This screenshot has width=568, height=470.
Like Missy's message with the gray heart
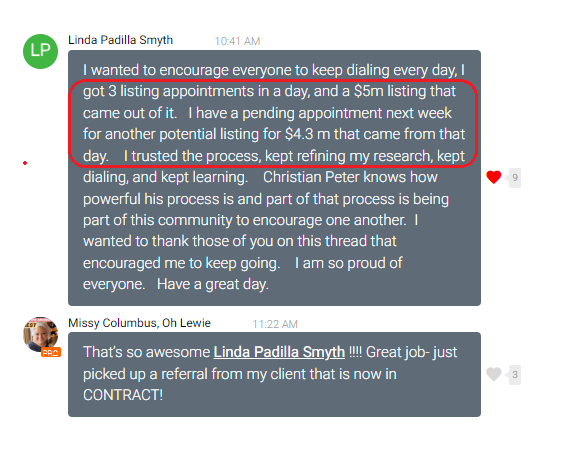click(x=493, y=374)
